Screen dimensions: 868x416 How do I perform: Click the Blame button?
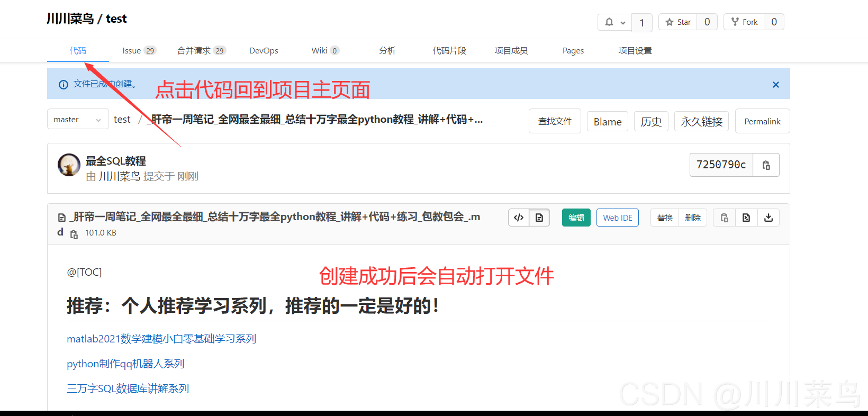[x=607, y=122]
